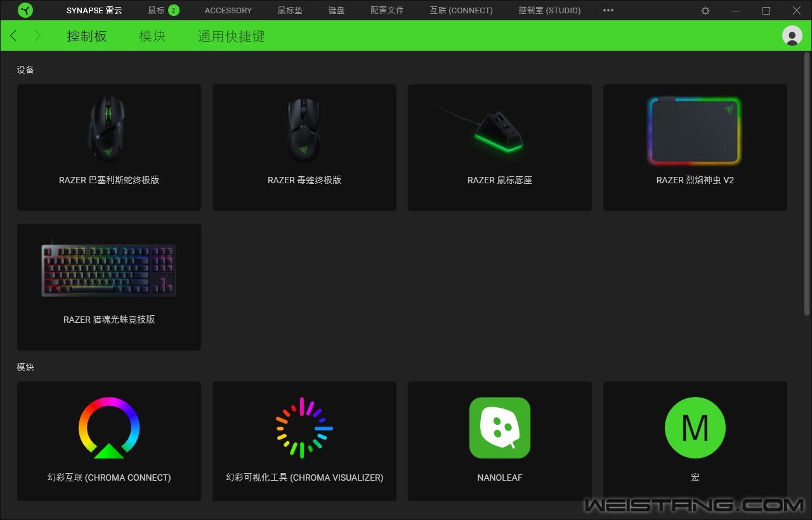Click the RAZER 烈焰神虫 V2 label
Viewport: 812px width, 520px height.
695,180
